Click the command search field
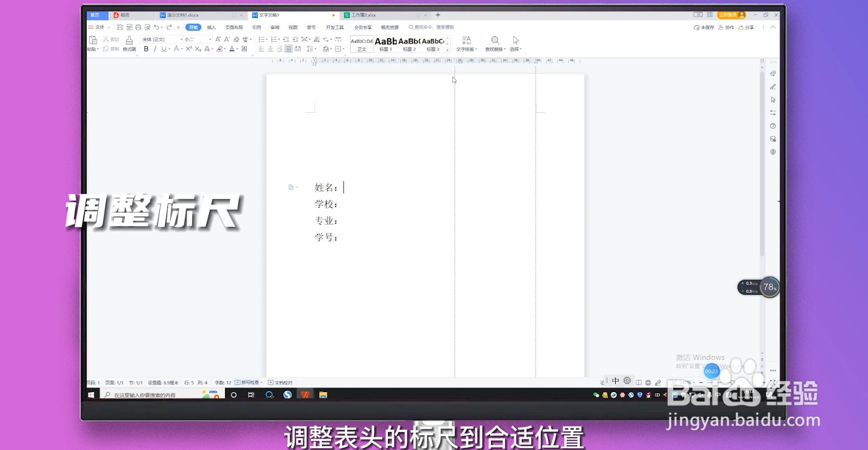Viewport: 868px width, 450px height. click(x=432, y=27)
